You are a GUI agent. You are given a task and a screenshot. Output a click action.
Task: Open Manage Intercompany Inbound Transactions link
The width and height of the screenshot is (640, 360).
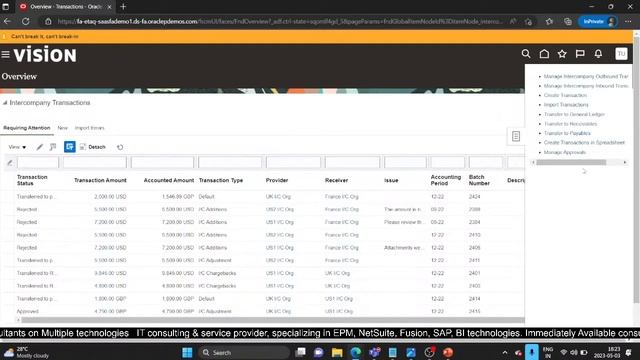click(586, 86)
